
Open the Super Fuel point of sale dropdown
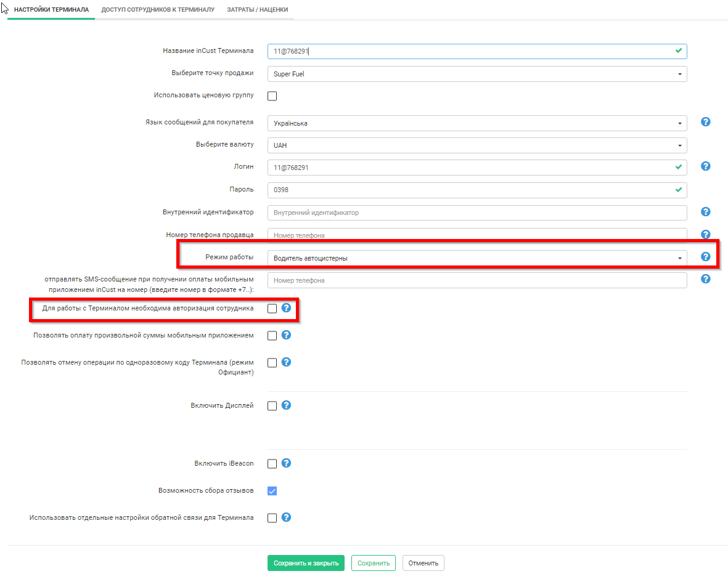point(476,74)
